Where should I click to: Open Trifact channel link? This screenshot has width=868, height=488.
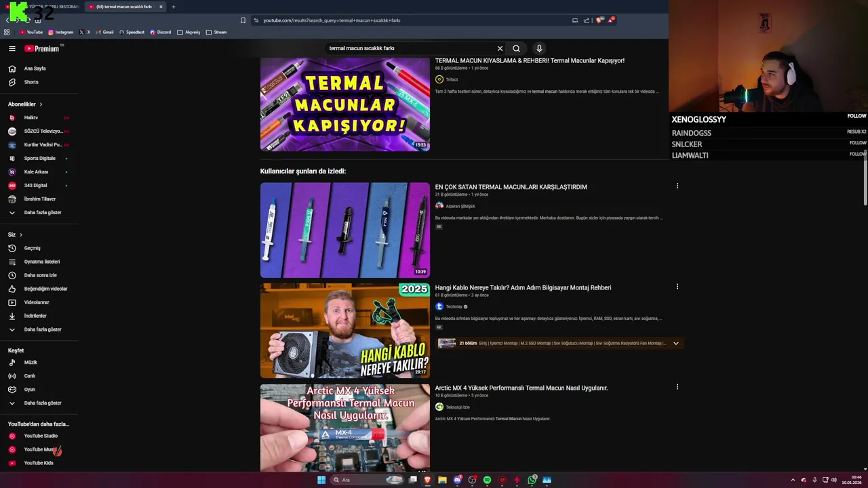pyautogui.click(x=452, y=79)
